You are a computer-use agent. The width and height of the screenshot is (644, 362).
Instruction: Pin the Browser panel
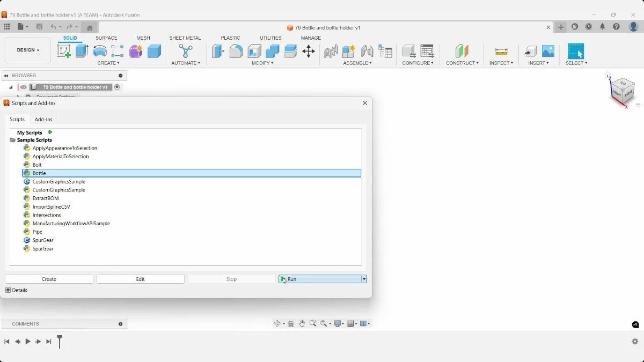pos(120,76)
